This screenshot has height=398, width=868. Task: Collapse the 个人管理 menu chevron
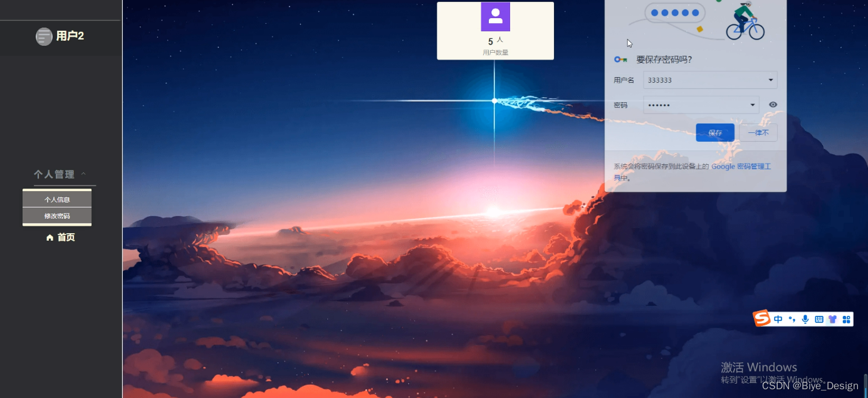tap(83, 174)
